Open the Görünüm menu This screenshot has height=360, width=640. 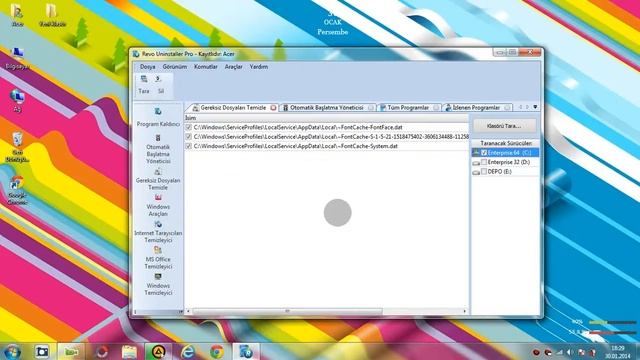(x=175, y=67)
